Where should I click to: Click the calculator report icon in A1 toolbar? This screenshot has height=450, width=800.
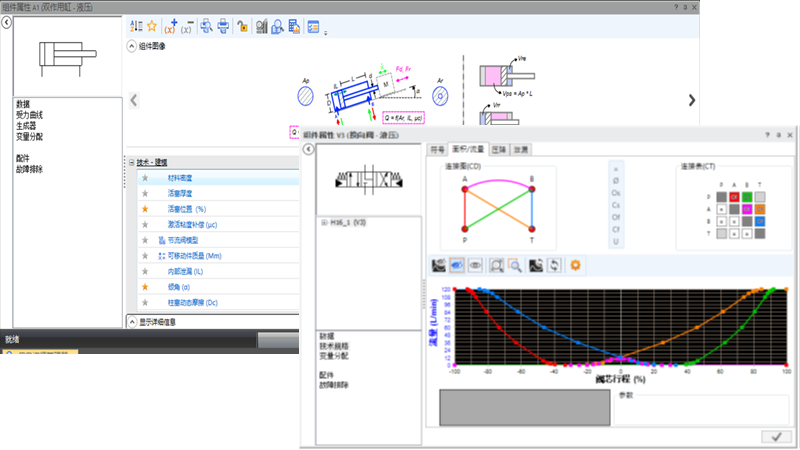pyautogui.click(x=294, y=27)
